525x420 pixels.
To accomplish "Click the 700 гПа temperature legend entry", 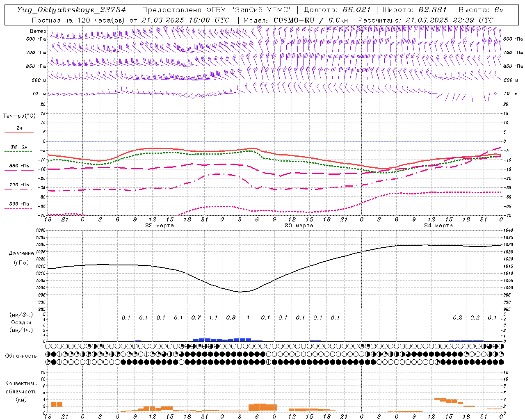I will tap(19, 186).
